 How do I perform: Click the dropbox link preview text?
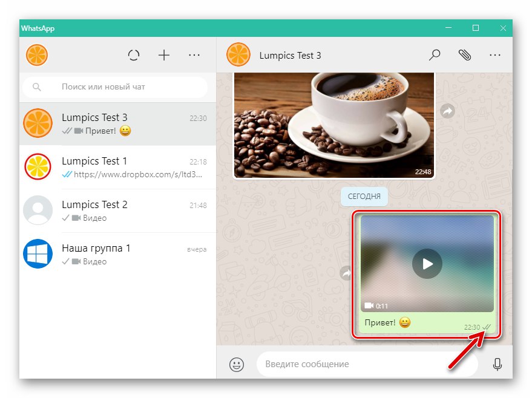pyautogui.click(x=138, y=175)
